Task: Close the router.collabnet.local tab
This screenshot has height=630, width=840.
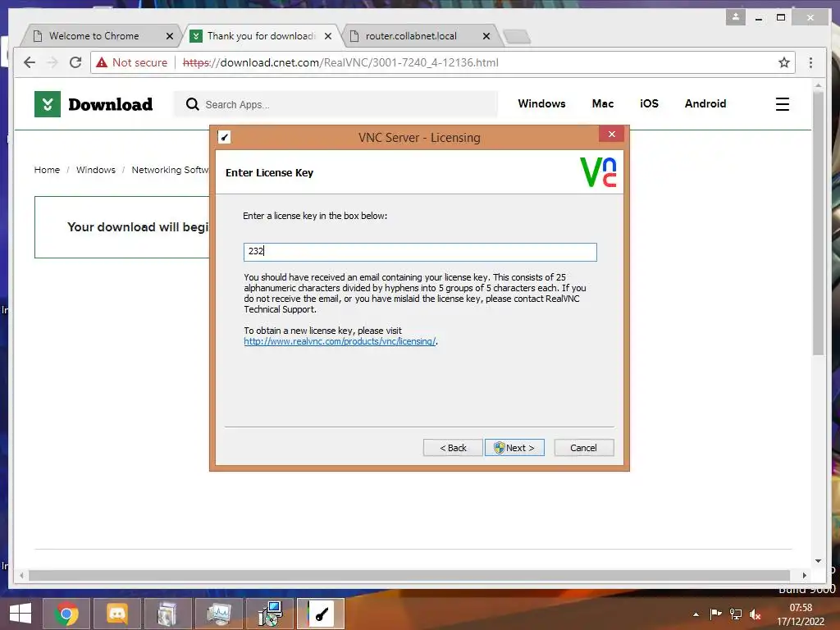Action: point(486,36)
